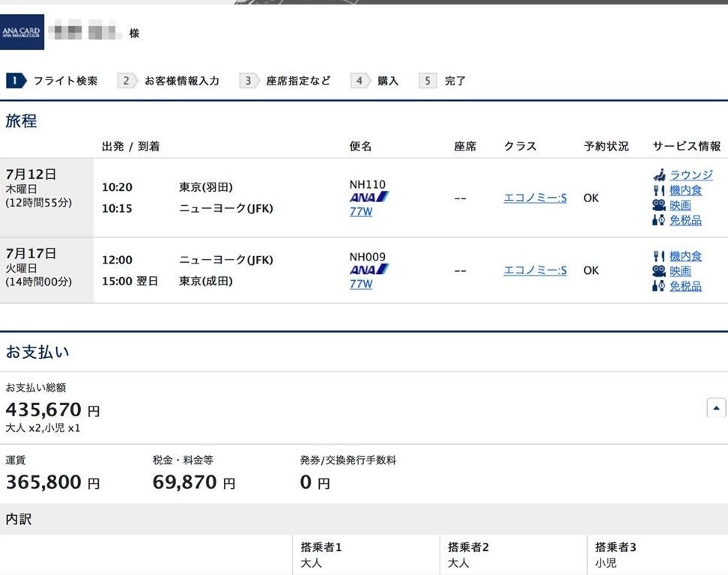The height and width of the screenshot is (575, 728).
Task: View エコノミー:S class details for NH110
Action: tap(535, 198)
